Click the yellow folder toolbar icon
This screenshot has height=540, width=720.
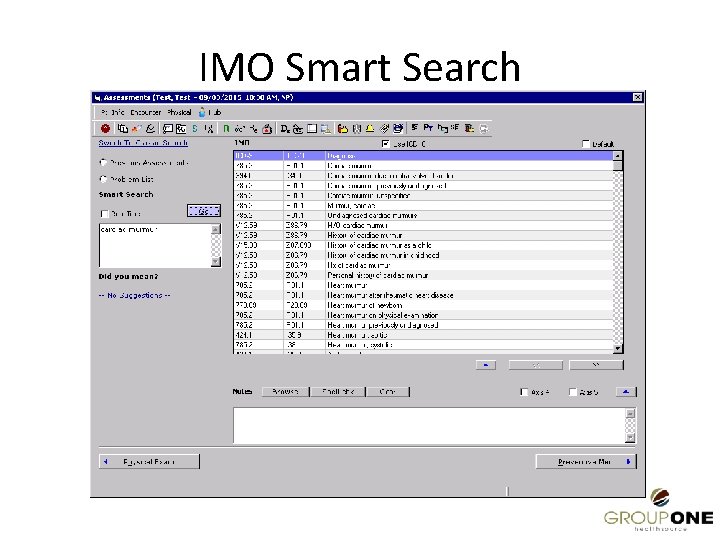(x=343, y=129)
